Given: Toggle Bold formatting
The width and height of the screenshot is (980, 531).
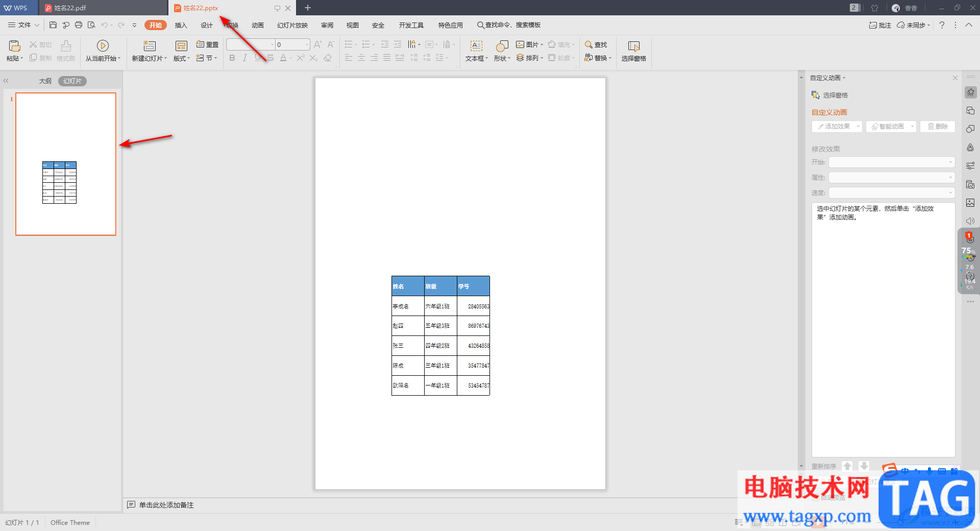Looking at the screenshot, I should (x=232, y=58).
